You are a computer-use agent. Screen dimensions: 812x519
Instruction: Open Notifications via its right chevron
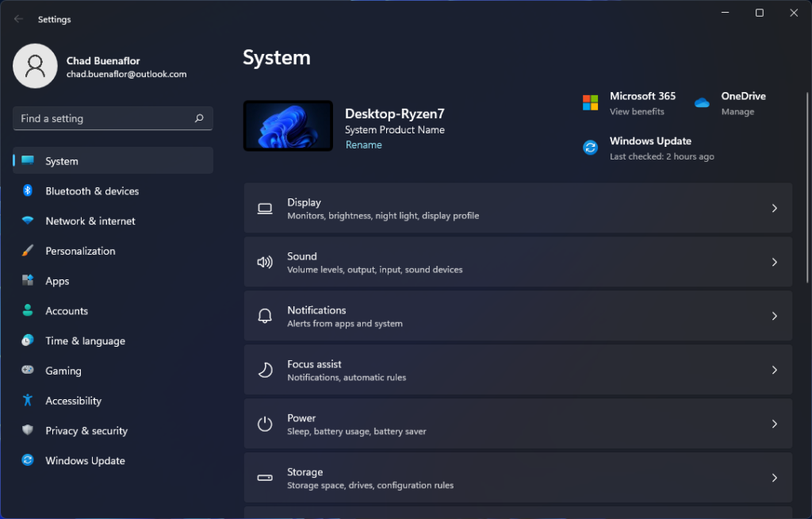point(774,316)
